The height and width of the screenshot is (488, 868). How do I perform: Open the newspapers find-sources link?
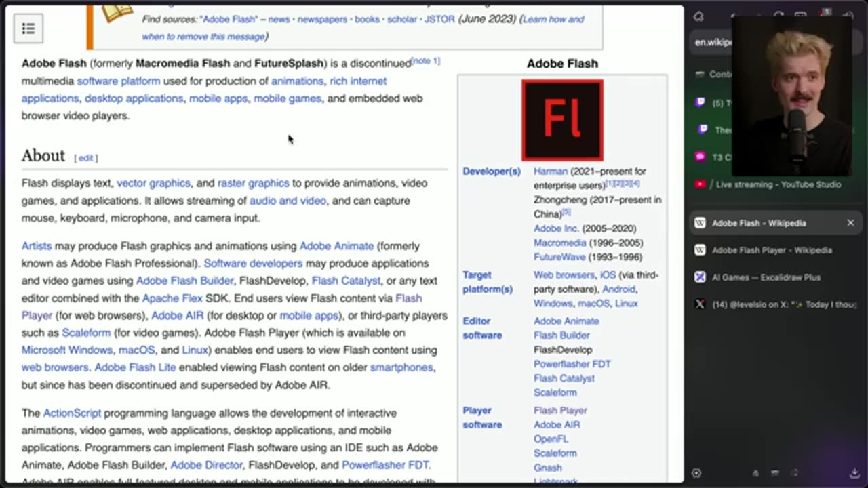click(x=322, y=19)
